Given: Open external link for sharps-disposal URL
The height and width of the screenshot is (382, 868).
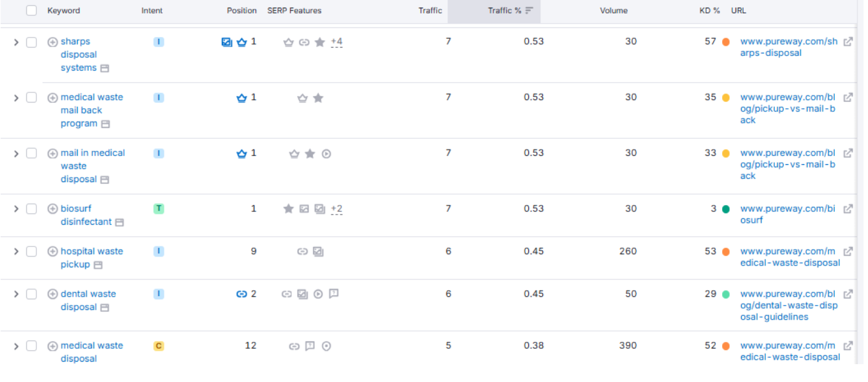Looking at the screenshot, I should coord(848,42).
